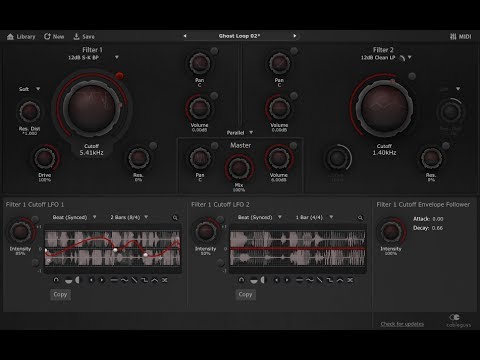Click the Envelope Follower Attack value
The image size is (480, 360).
(438, 219)
